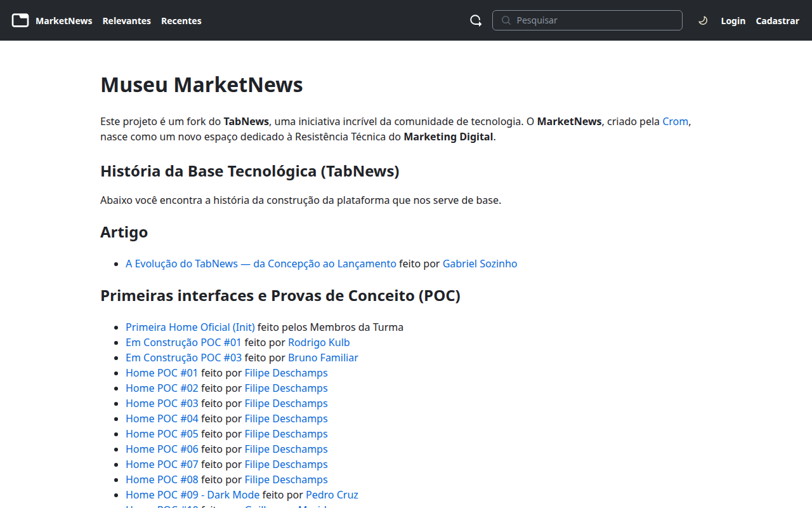Open Home POC #01 link

click(x=162, y=373)
